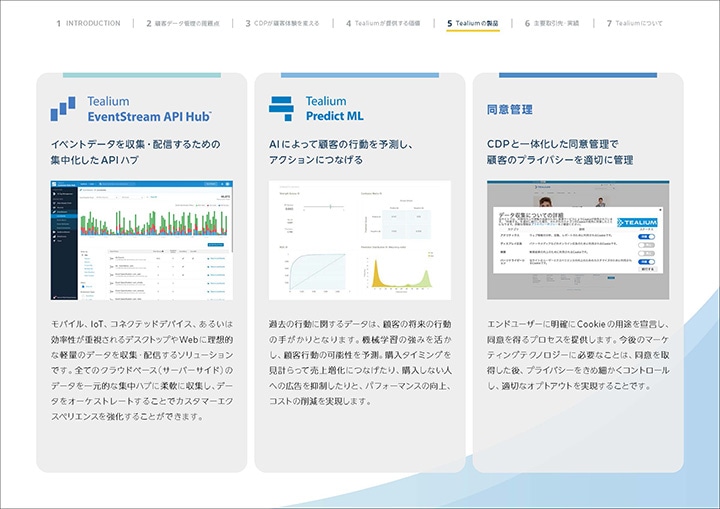Toggle the アナリティクス switch in consent dialog
The image size is (720, 509).
(646, 237)
